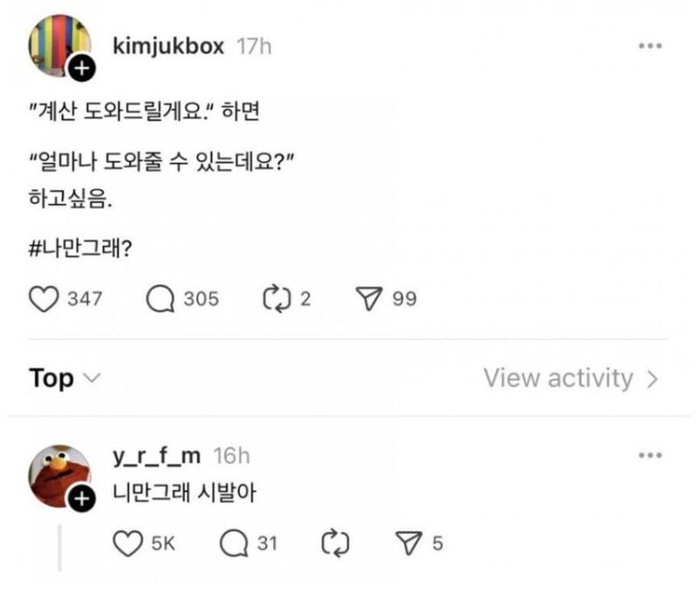This screenshot has width=700, height=595.
Task: Go to kimjukbox profile via username
Action: [x=171, y=46]
